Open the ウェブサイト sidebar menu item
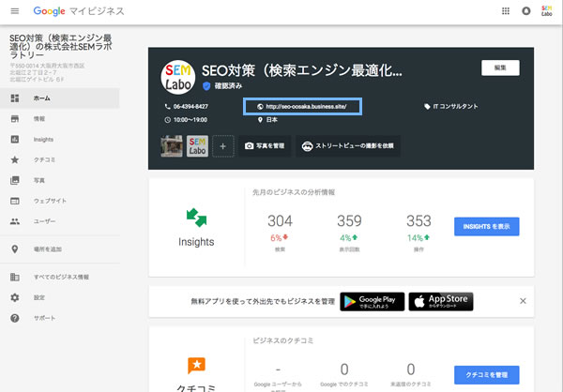 click(60, 201)
